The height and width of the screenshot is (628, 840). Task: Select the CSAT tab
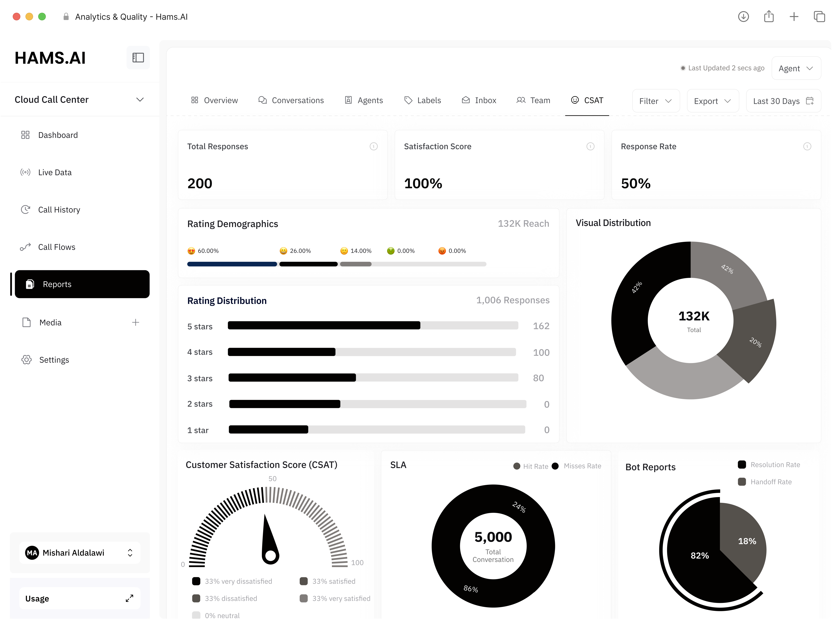[587, 100]
